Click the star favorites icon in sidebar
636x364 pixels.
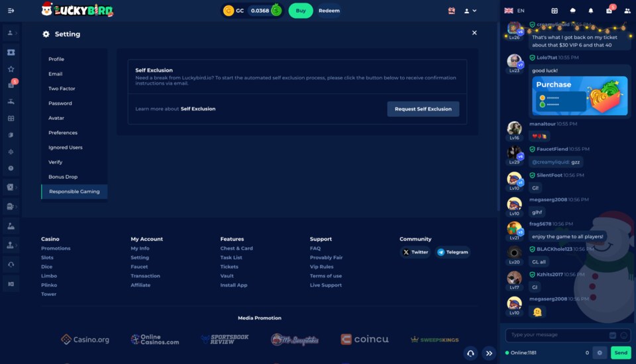(x=11, y=69)
